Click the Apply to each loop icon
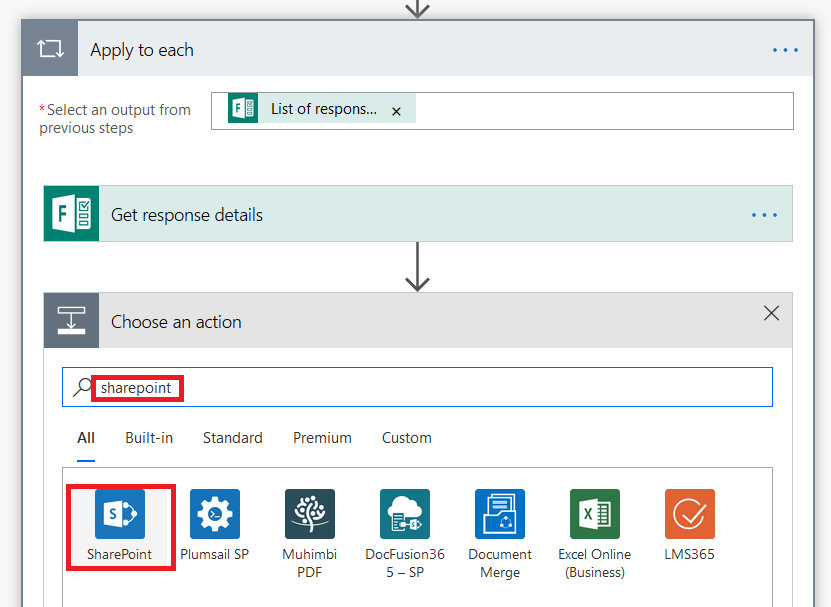The width and height of the screenshot is (831, 607). tap(50, 49)
